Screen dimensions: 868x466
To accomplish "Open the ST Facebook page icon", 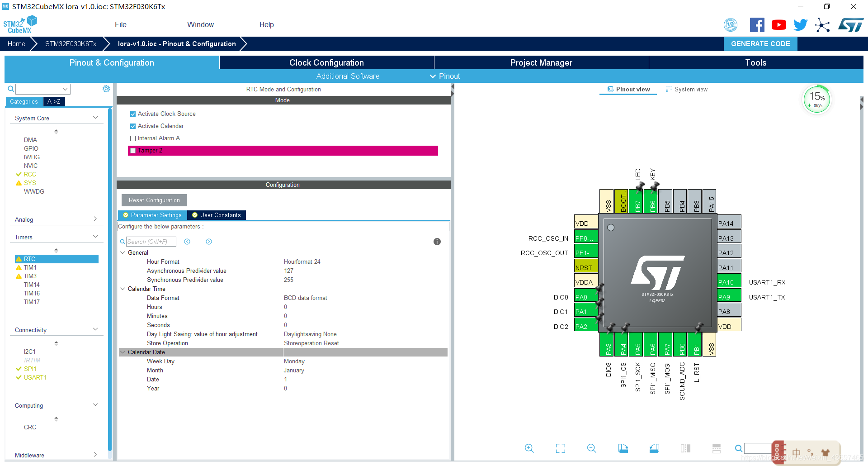I will (757, 25).
